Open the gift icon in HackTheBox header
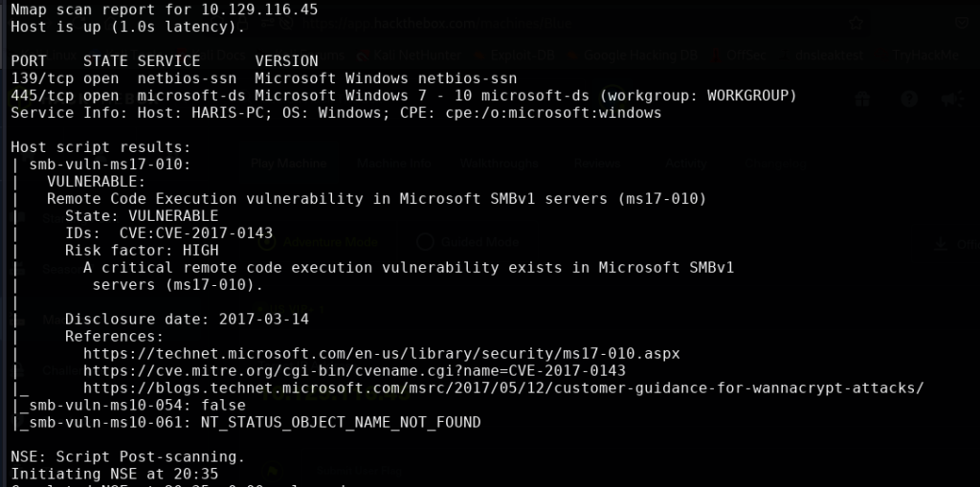980x487 pixels. [863, 99]
